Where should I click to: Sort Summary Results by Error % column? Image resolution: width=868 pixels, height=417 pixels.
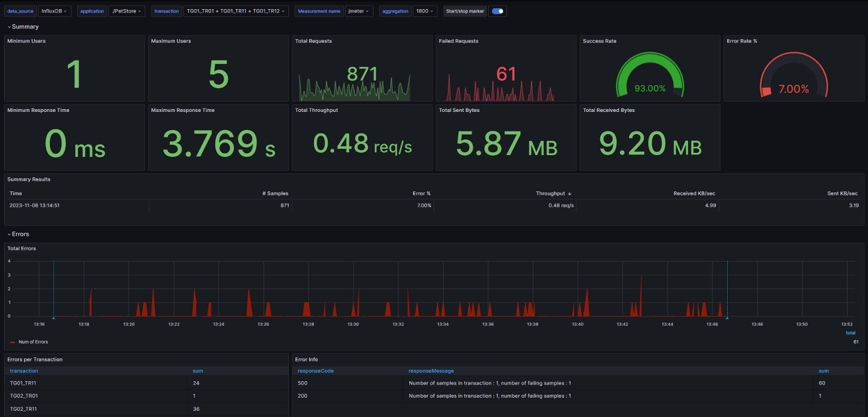coord(421,194)
